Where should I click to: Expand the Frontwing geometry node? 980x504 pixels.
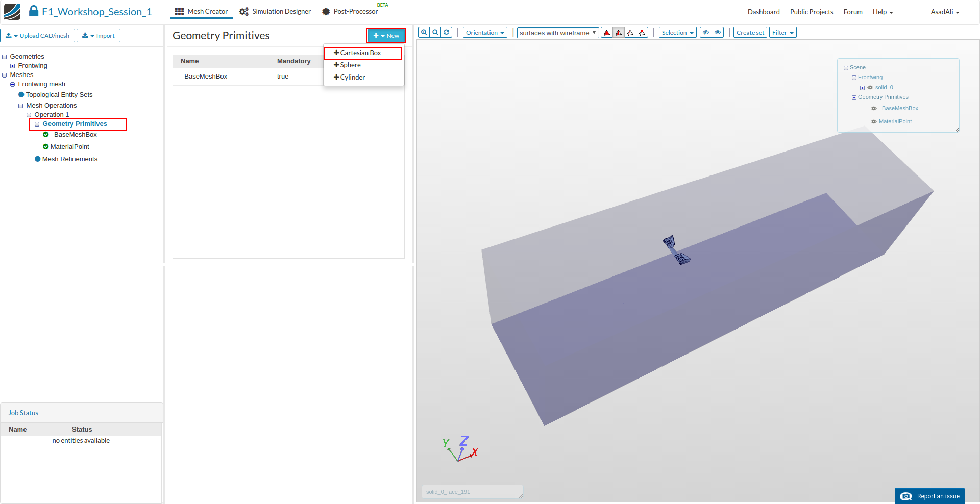coord(13,66)
